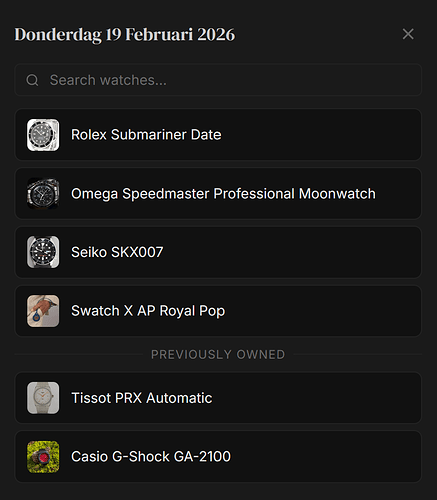Click the Moonwatch word in Omega row
437x500 pixels.
(x=337, y=194)
